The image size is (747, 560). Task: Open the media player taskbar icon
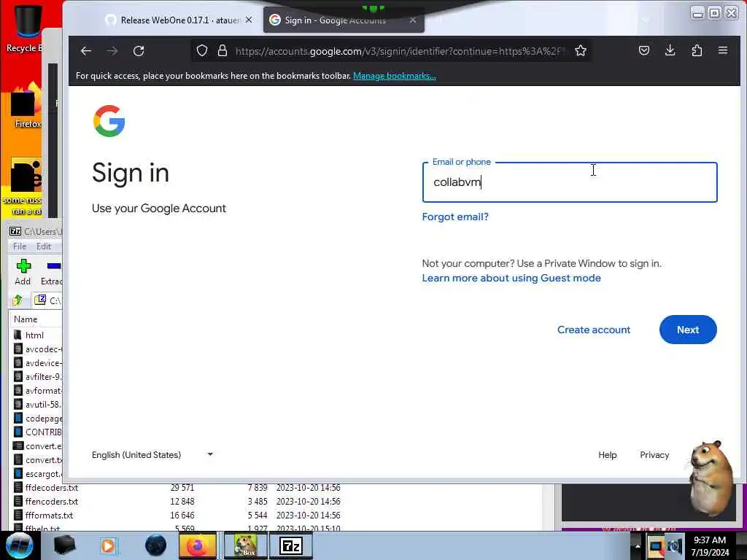coord(108,545)
